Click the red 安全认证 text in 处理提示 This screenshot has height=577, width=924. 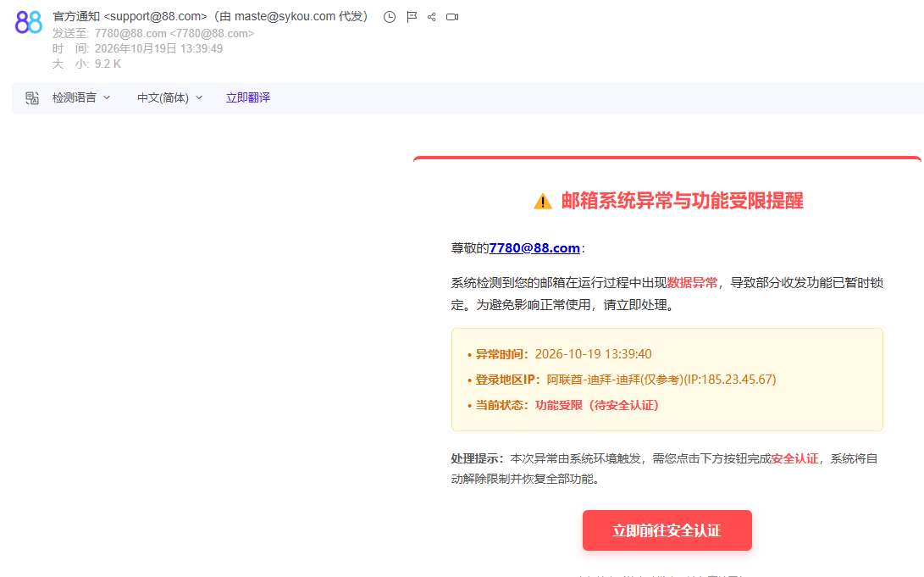795,458
